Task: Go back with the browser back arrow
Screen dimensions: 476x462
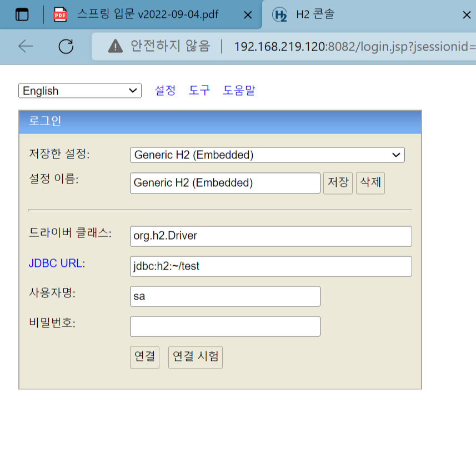Action: tap(26, 46)
